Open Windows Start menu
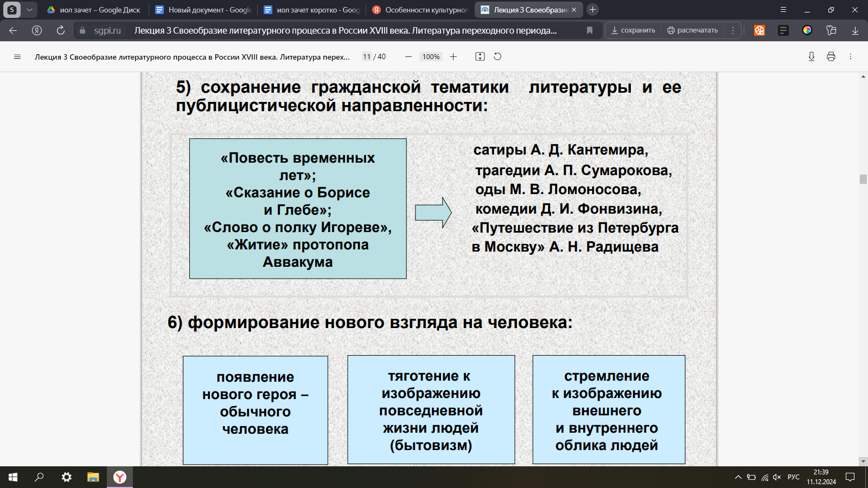 coord(13,477)
